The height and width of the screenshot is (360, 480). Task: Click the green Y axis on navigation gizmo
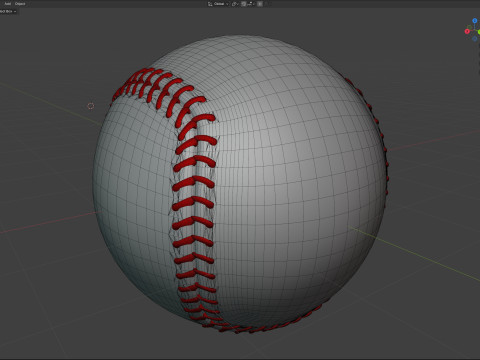pos(479,32)
